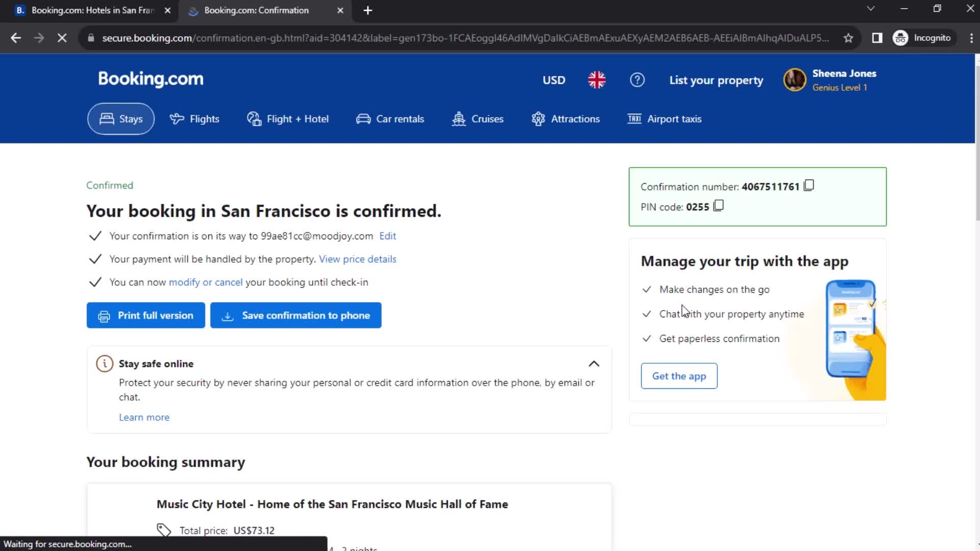980x551 pixels.
Task: Click the Flights navigation icon
Action: [176, 118]
